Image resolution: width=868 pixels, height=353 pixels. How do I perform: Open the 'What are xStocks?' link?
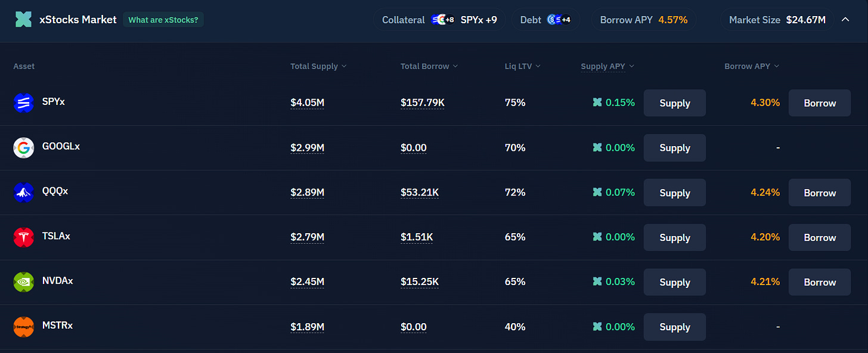(163, 20)
